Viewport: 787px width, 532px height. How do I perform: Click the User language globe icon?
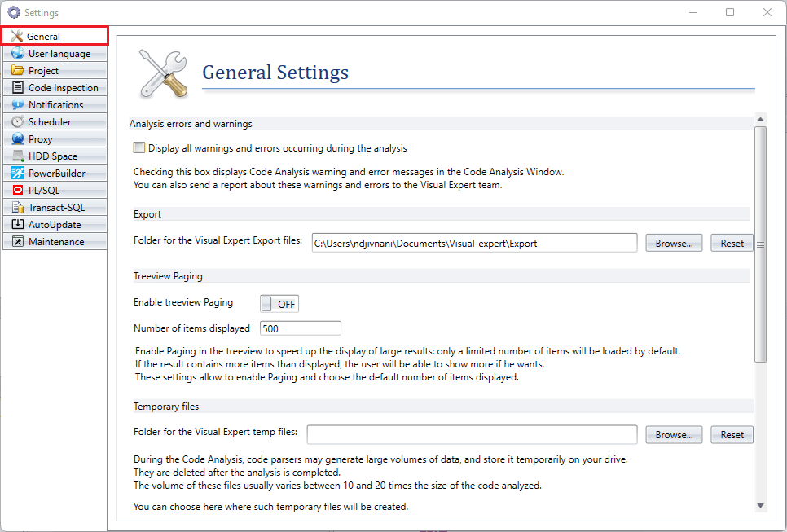[x=18, y=53]
